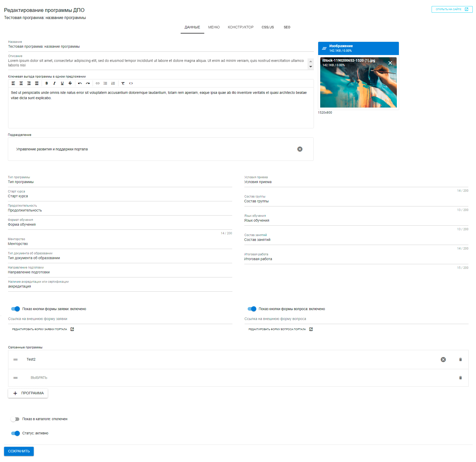The height and width of the screenshot is (462, 476).
Task: Enable Показ в каталоге switch
Action: click(15, 419)
